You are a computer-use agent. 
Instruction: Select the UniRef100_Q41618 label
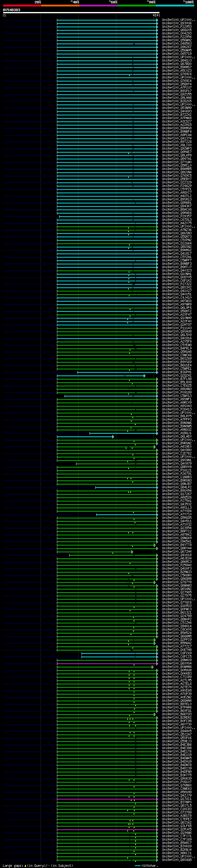[x=177, y=555]
